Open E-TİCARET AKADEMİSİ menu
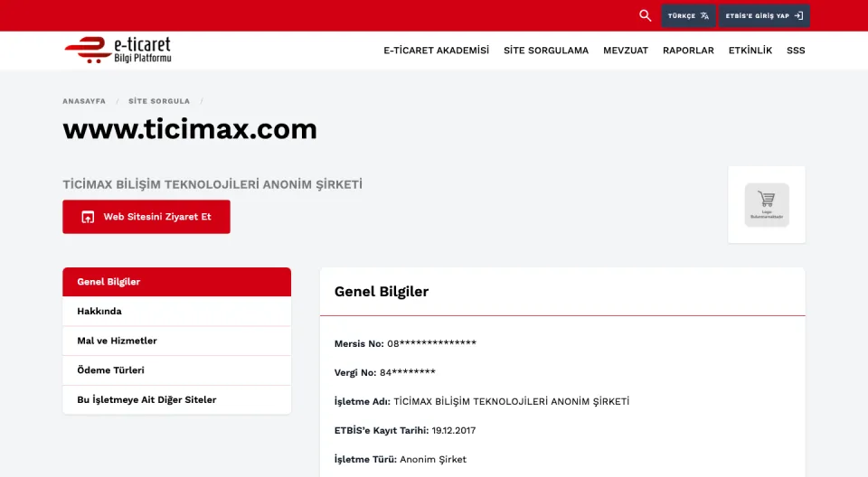 tap(436, 51)
